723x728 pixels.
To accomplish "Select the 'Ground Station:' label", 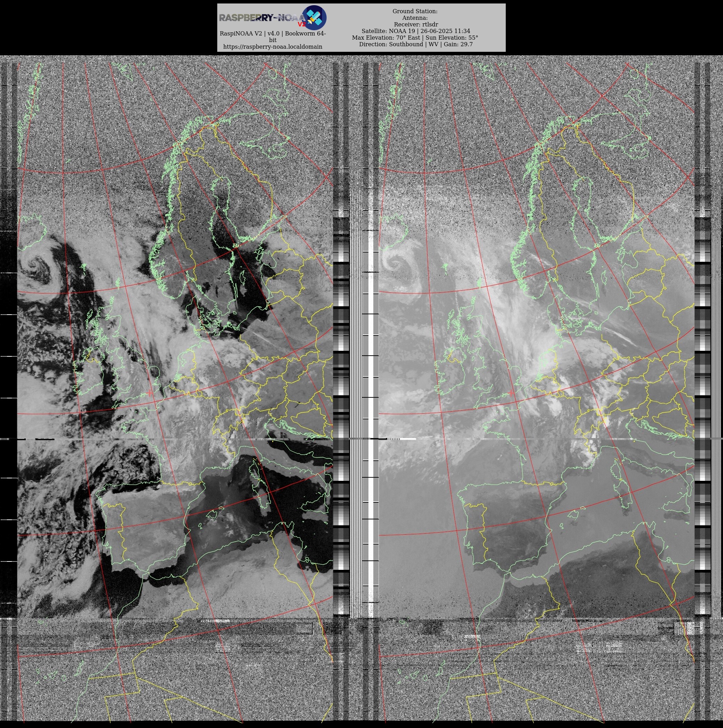I will tap(415, 11).
